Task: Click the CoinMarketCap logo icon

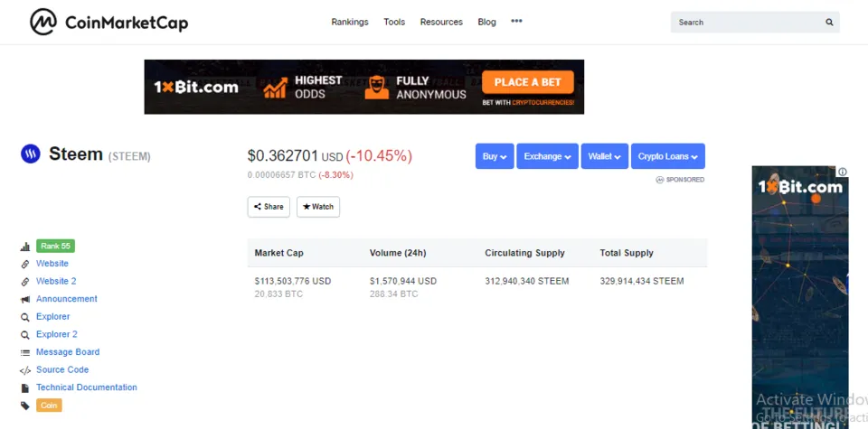Action: pyautogui.click(x=43, y=22)
